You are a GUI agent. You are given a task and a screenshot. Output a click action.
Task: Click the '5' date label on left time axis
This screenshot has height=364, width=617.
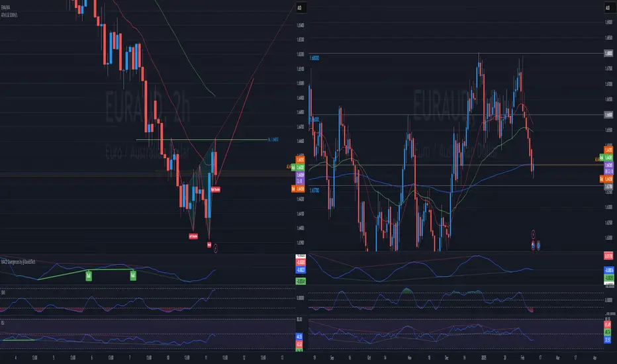tap(54, 357)
